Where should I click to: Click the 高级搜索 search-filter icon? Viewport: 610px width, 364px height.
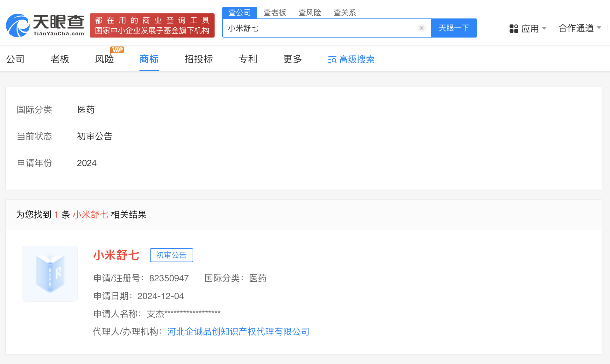coord(332,59)
